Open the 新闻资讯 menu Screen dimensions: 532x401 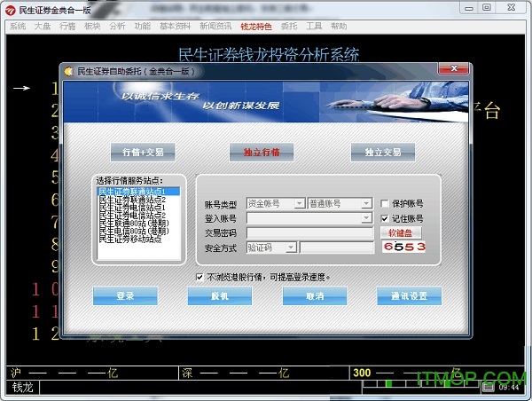215,26
